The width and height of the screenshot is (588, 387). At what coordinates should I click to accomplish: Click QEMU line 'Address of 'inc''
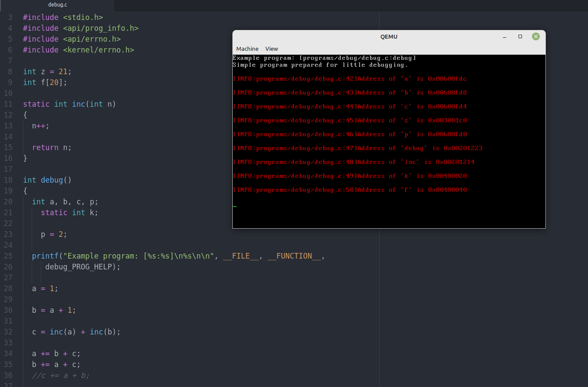(353, 162)
